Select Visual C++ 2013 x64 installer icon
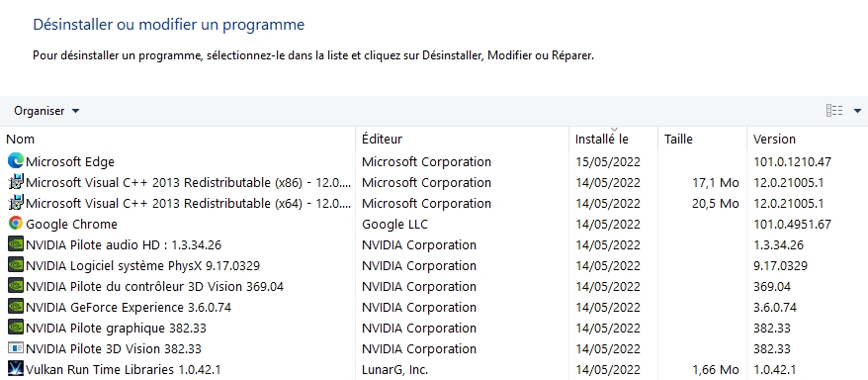 point(16,203)
